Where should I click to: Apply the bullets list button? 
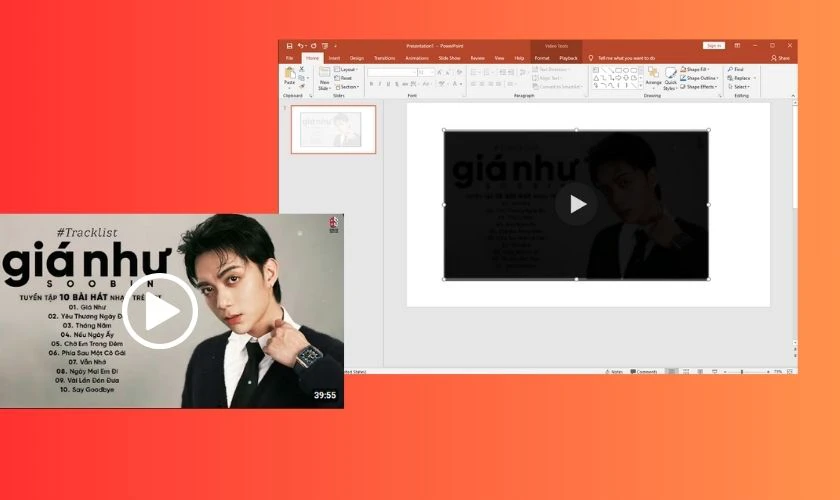click(x=475, y=72)
